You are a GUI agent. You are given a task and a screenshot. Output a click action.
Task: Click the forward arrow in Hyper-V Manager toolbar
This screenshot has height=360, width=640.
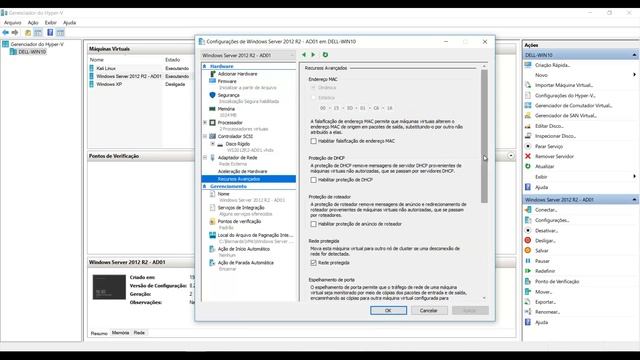point(15,33)
